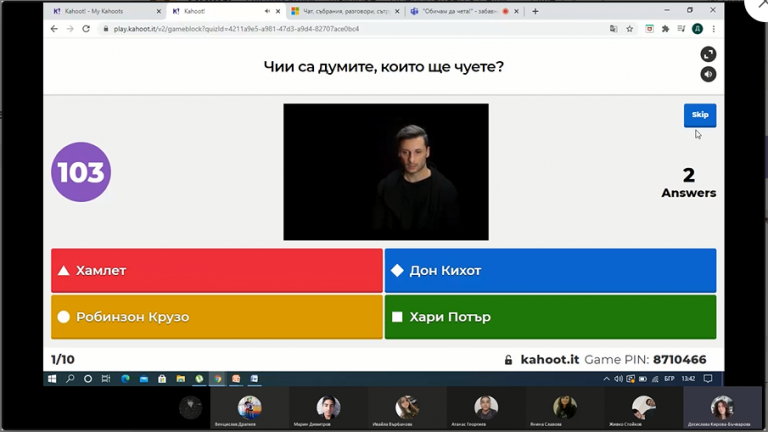Open the volume control in tray
The width and height of the screenshot is (768, 432).
pos(618,379)
